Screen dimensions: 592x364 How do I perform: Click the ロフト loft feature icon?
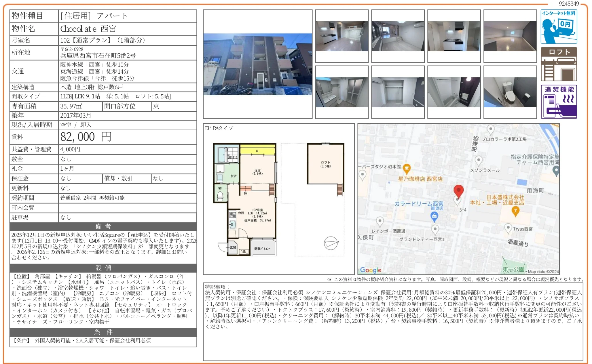(559, 64)
